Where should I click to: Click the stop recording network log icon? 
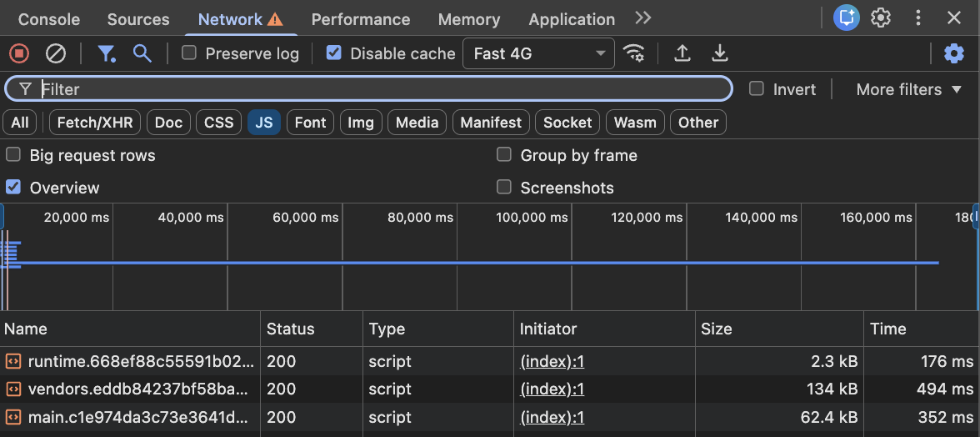pyautogui.click(x=19, y=53)
